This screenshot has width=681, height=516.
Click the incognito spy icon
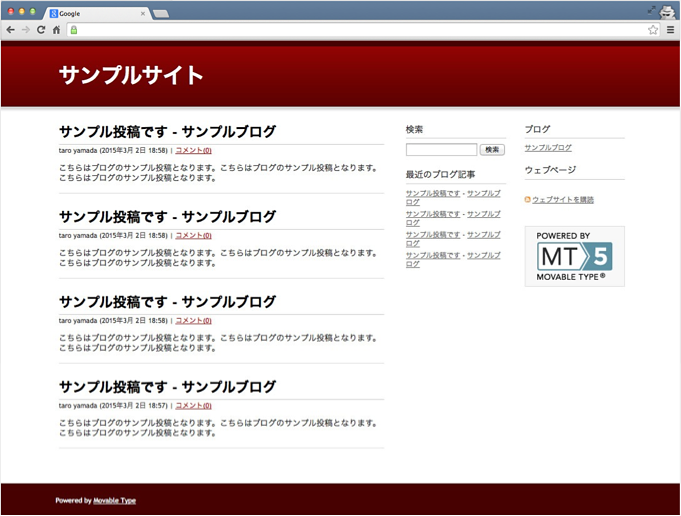pyautogui.click(x=667, y=12)
